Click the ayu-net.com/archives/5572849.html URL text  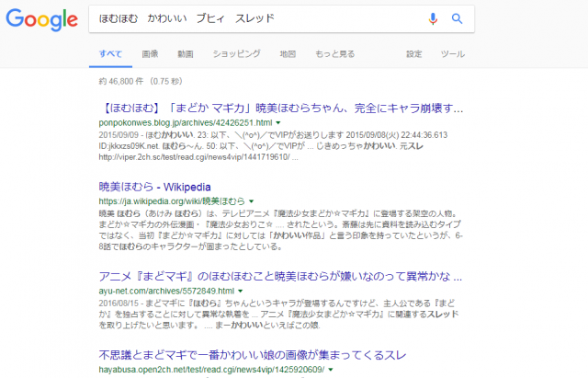[166, 291]
